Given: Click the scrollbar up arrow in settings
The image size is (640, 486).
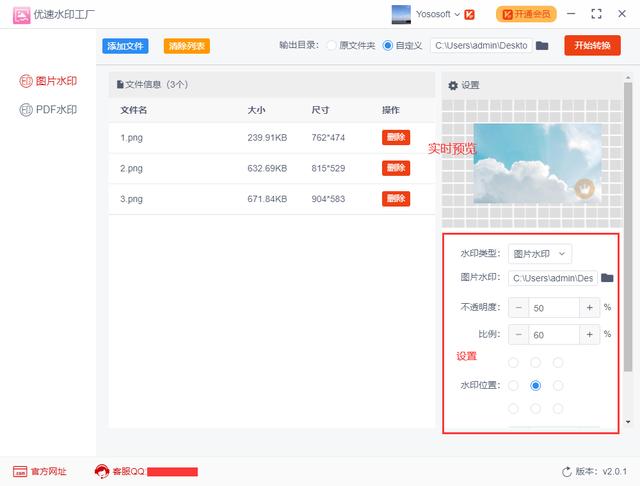Looking at the screenshot, I should tap(628, 78).
